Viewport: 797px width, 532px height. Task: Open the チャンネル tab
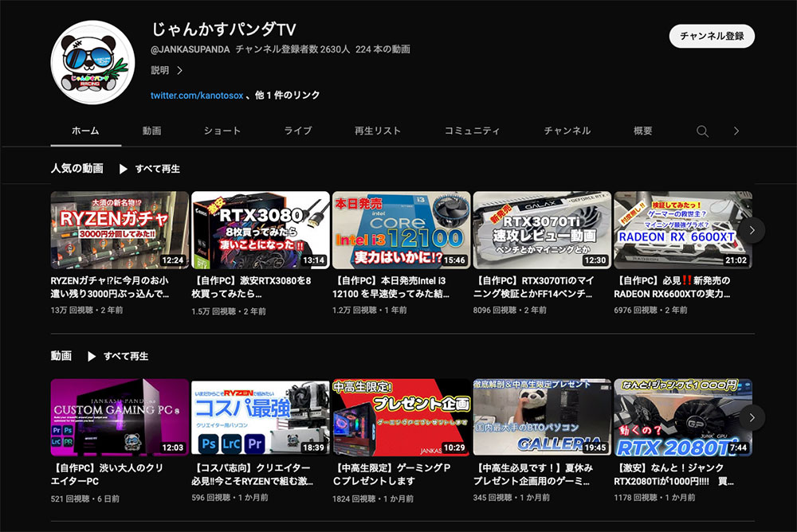[x=567, y=131]
